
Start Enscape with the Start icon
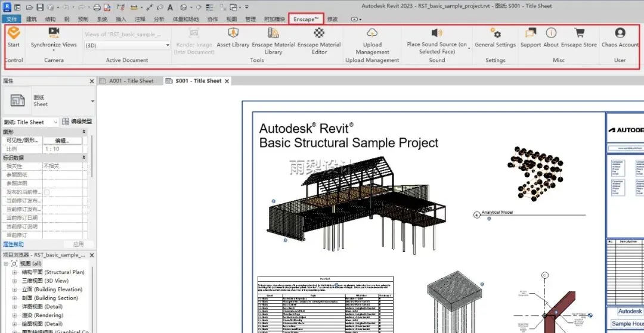[14, 32]
